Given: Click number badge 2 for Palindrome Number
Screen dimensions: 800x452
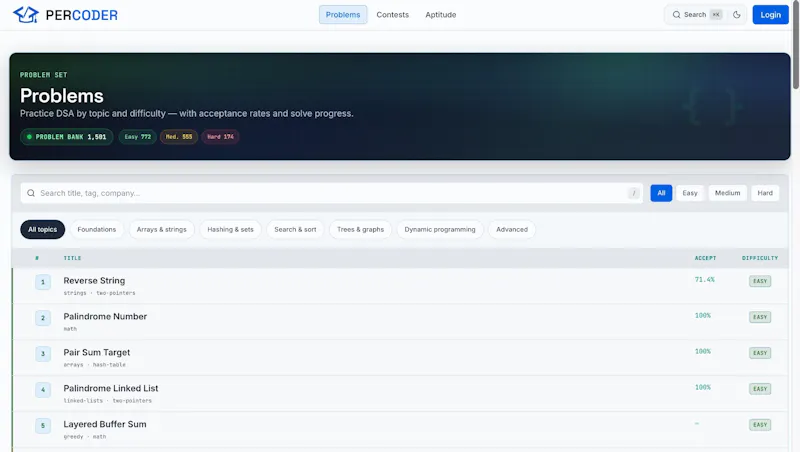Looking at the screenshot, I should 43,318.
